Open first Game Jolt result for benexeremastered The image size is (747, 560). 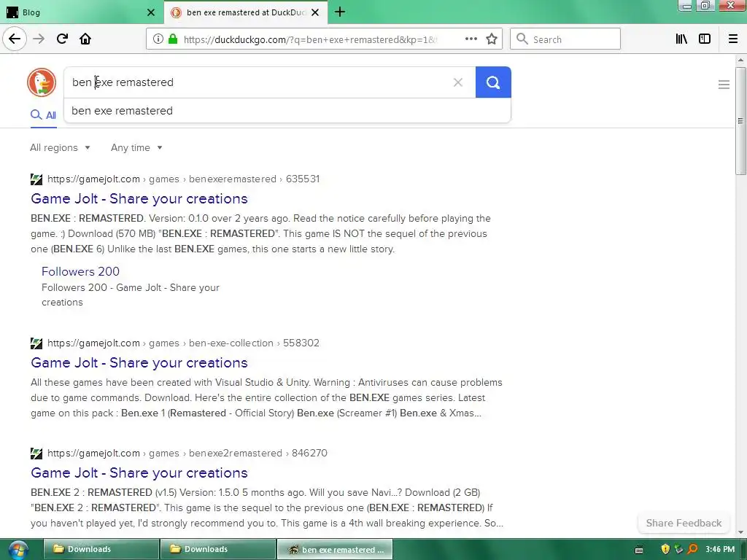pyautogui.click(x=139, y=198)
